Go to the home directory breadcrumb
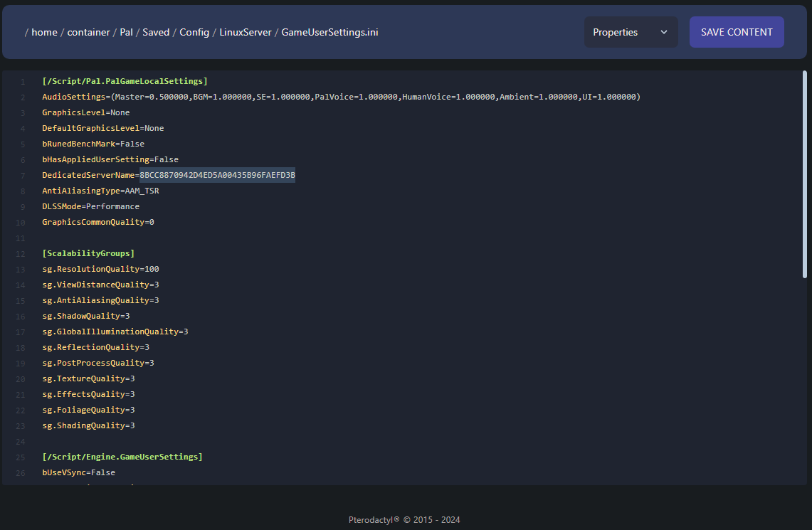This screenshot has width=812, height=530. pyautogui.click(x=44, y=32)
